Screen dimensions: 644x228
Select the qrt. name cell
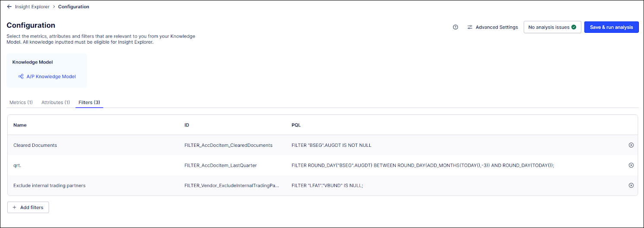[x=17, y=165]
